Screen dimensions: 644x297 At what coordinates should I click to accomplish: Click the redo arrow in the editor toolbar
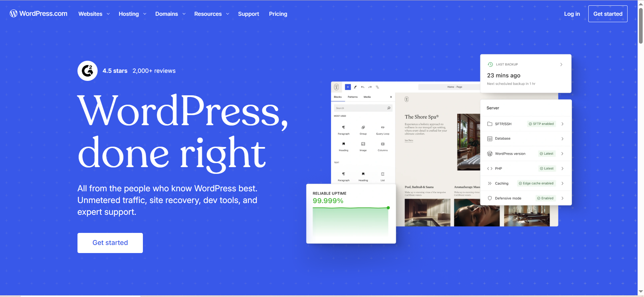coord(370,87)
